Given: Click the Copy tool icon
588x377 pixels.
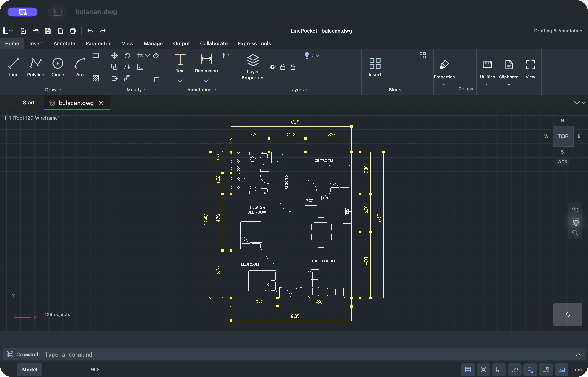Looking at the screenshot, I should coord(114,67).
